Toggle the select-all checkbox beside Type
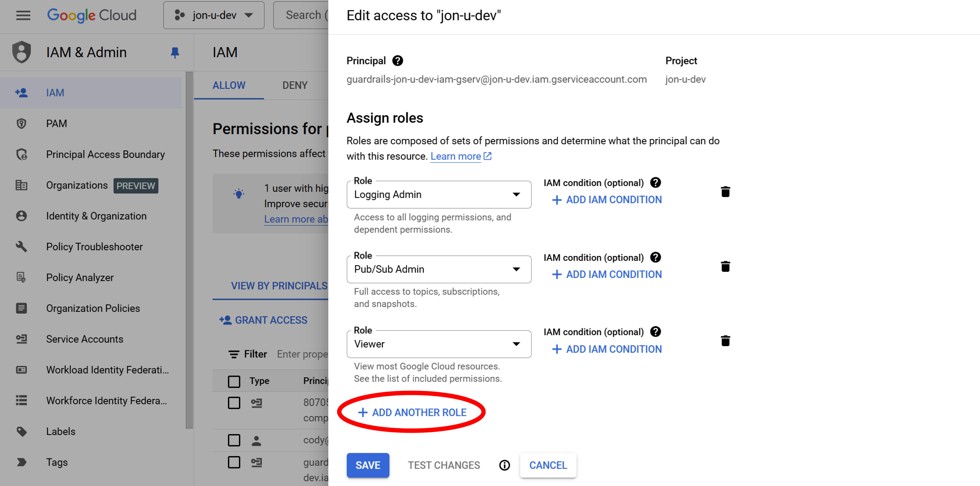980x486 pixels. pyautogui.click(x=234, y=381)
